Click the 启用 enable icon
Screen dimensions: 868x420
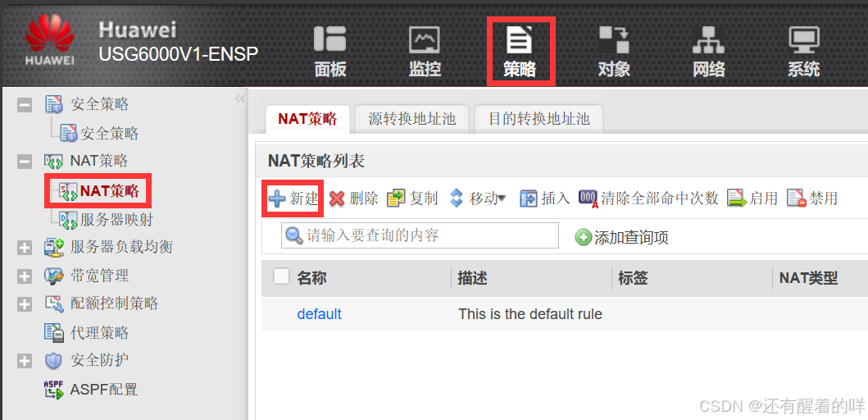coord(737,199)
